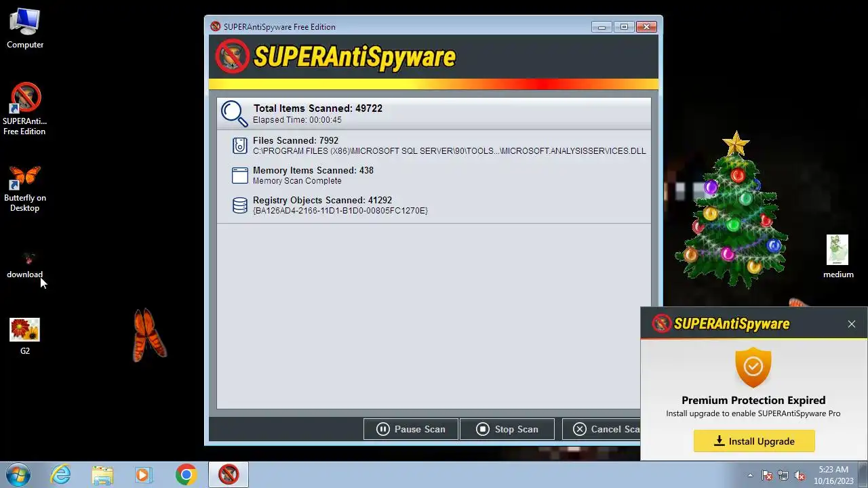This screenshot has height=488, width=868.
Task: Click the Cancel Scan button
Action: click(601, 429)
